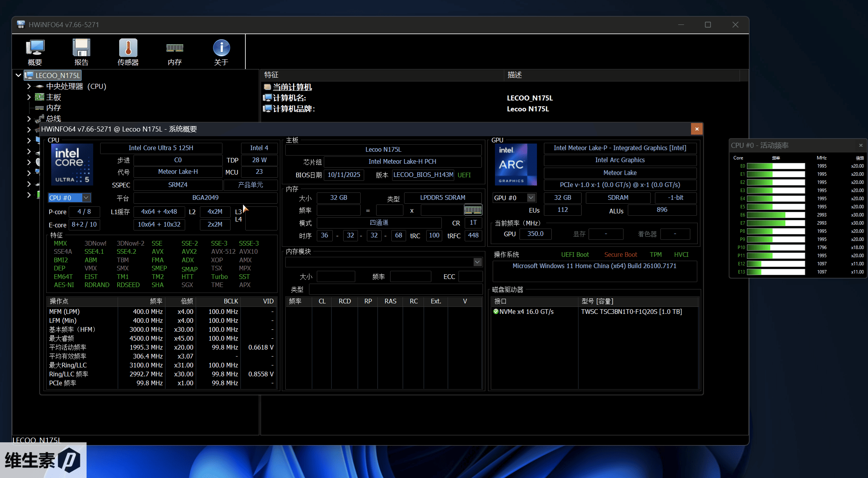Open memory details via 内存 toolbar icon
868x478 pixels.
(174, 52)
